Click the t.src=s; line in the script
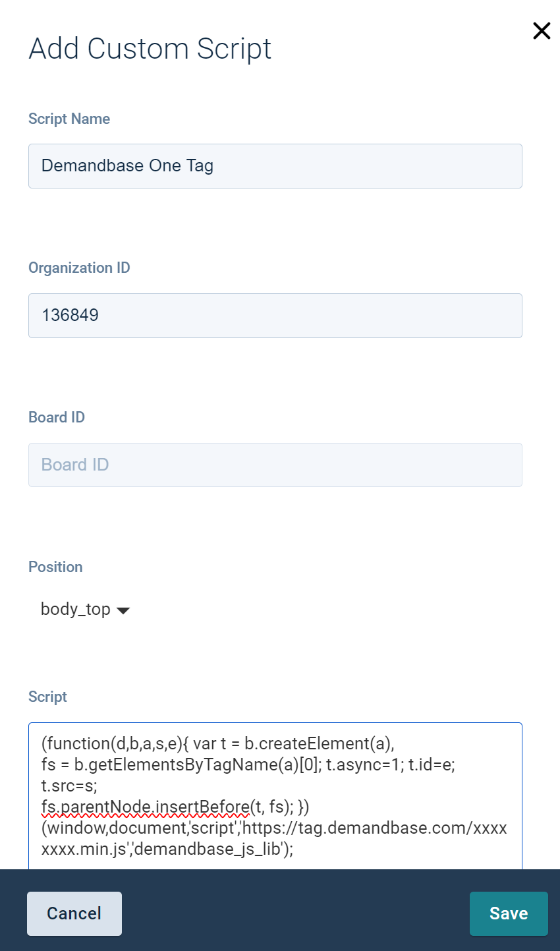560x951 pixels. (x=69, y=786)
